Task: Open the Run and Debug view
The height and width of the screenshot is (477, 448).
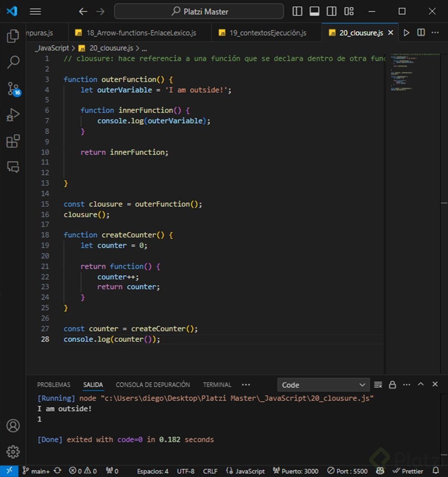Action: pyautogui.click(x=13, y=115)
